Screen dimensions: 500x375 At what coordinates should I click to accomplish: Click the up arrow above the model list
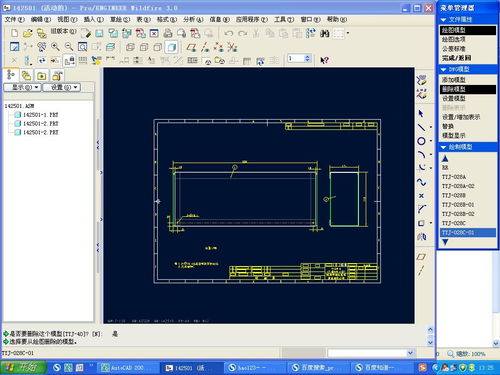[445, 158]
